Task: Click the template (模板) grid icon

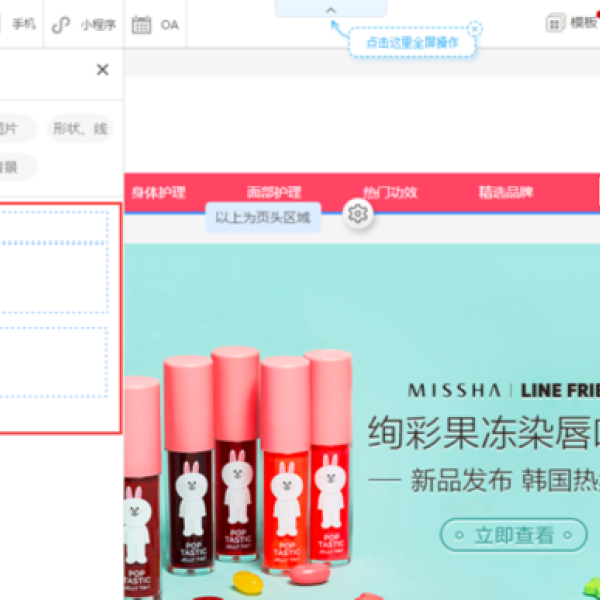Action: (x=555, y=23)
